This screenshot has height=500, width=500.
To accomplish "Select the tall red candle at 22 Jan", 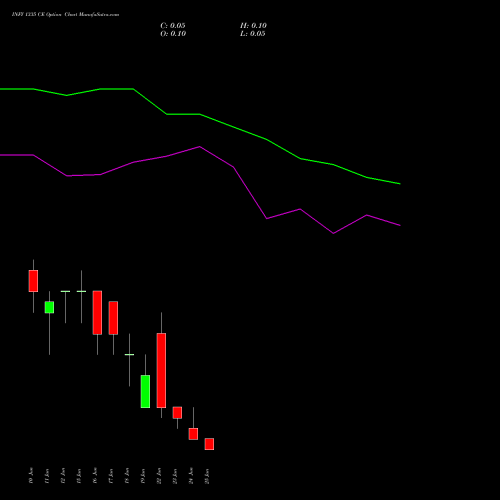I will [x=161, y=370].
